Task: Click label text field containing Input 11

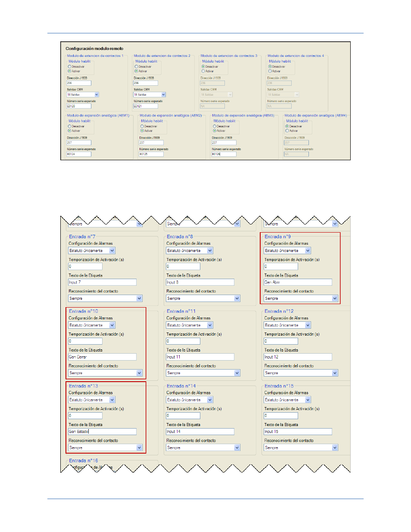Action: coord(200,357)
